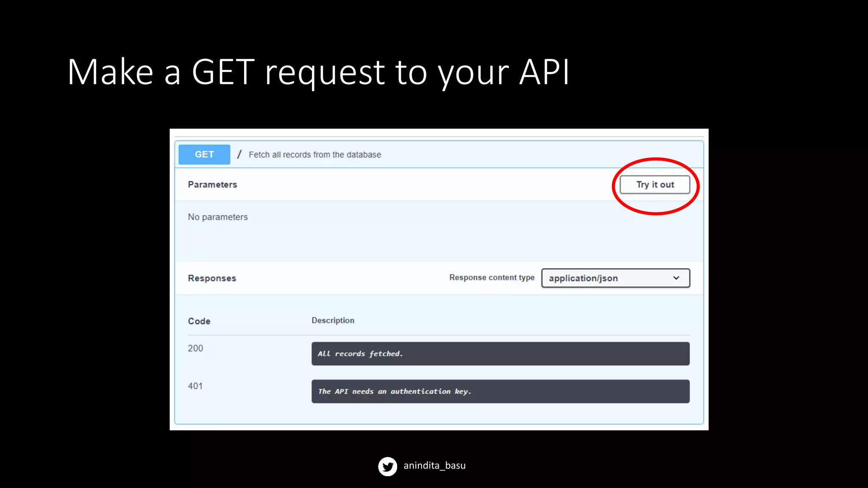Click the Twitter bird icon
This screenshot has width=868, height=488.
tap(387, 466)
